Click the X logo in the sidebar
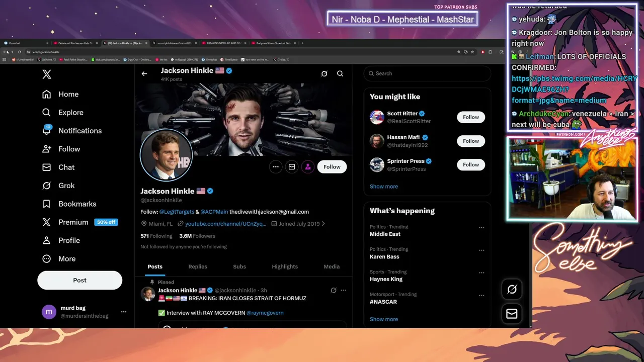The height and width of the screenshot is (362, 644). [x=47, y=74]
